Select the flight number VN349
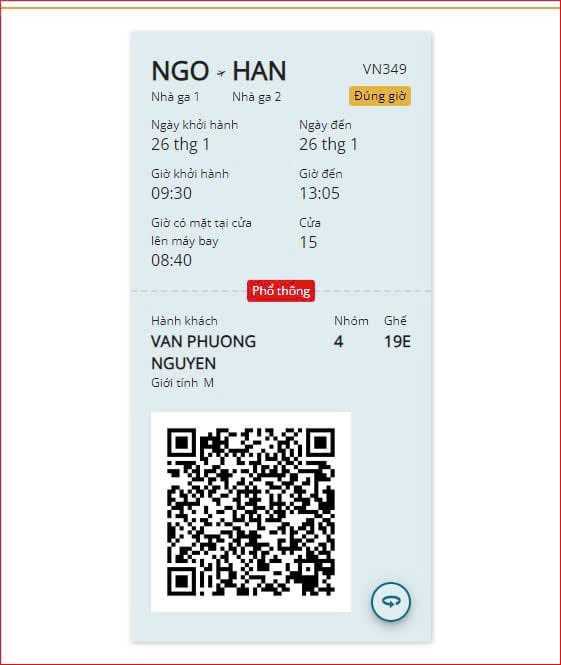 tap(385, 69)
